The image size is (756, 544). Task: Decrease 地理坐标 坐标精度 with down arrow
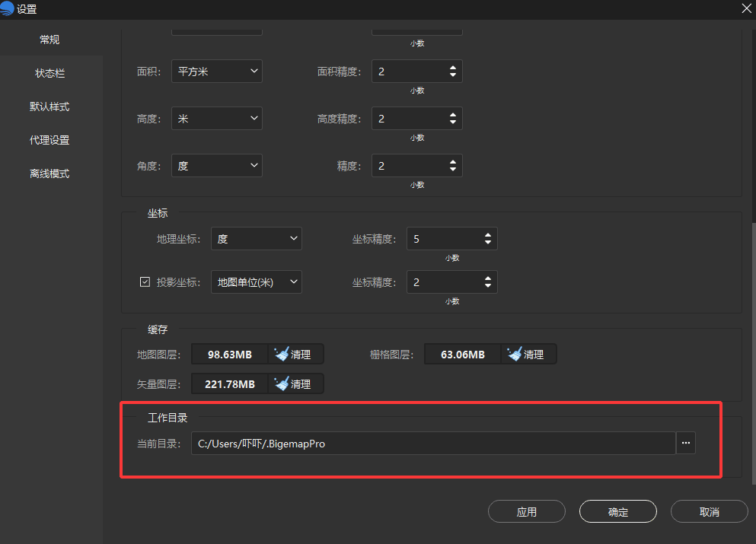tap(488, 242)
